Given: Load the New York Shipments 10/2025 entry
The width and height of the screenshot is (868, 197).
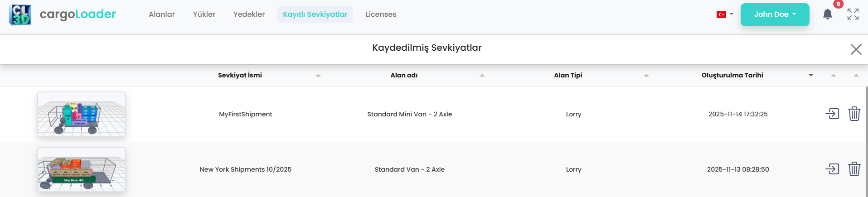Looking at the screenshot, I should [x=832, y=169].
